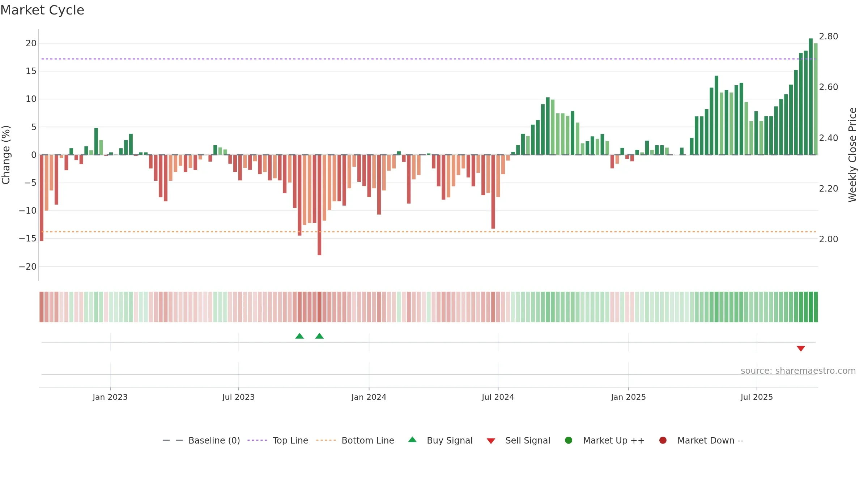
Task: Click the purple Top Line legend dash
Action: pos(257,440)
